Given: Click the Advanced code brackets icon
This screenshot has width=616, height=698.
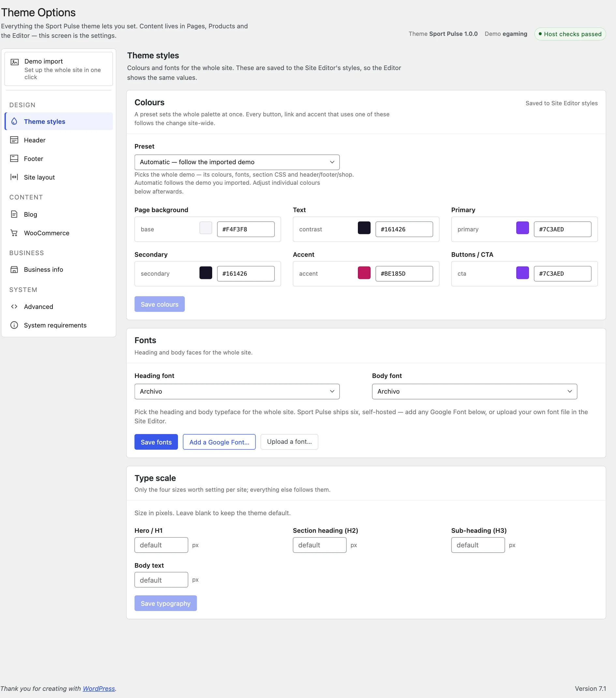Looking at the screenshot, I should tap(14, 306).
